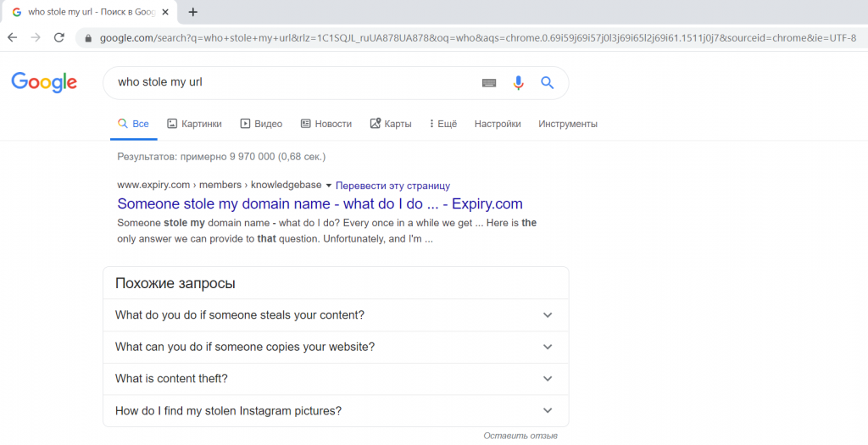
Task: Open the Ещё more menu
Action: (x=442, y=124)
